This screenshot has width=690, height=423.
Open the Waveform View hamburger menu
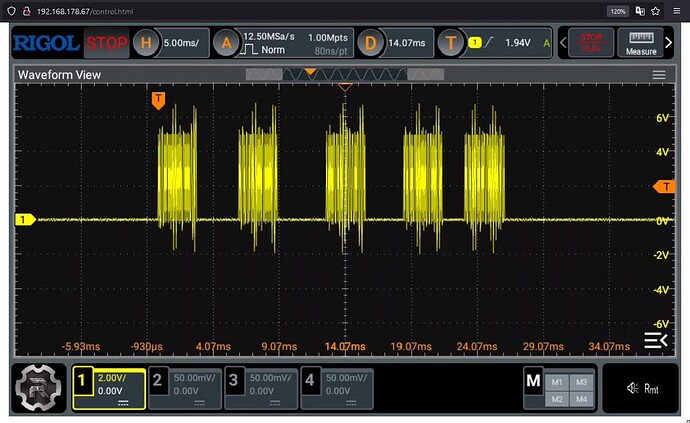(659, 75)
